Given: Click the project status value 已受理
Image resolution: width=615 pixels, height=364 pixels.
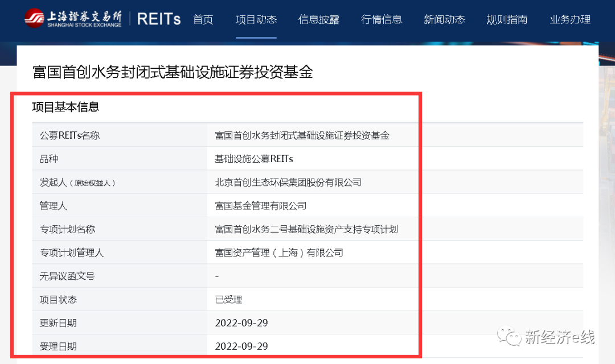Looking at the screenshot, I should pos(228,299).
